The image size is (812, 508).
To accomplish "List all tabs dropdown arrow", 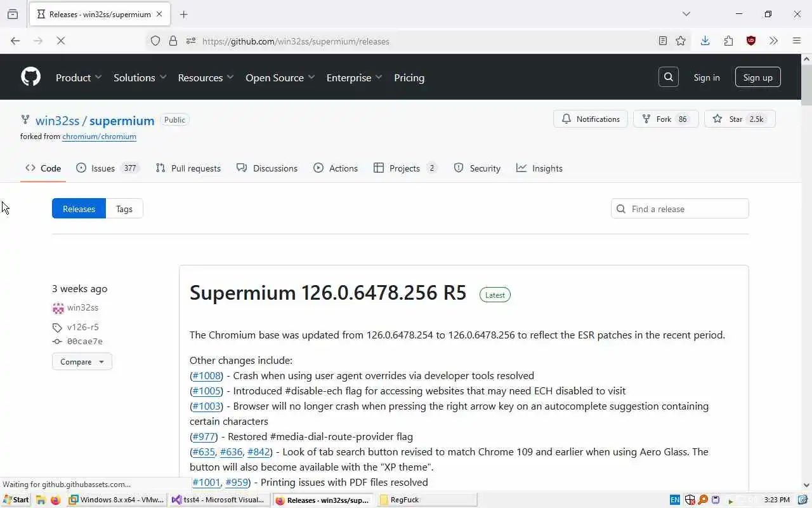I will (x=686, y=14).
